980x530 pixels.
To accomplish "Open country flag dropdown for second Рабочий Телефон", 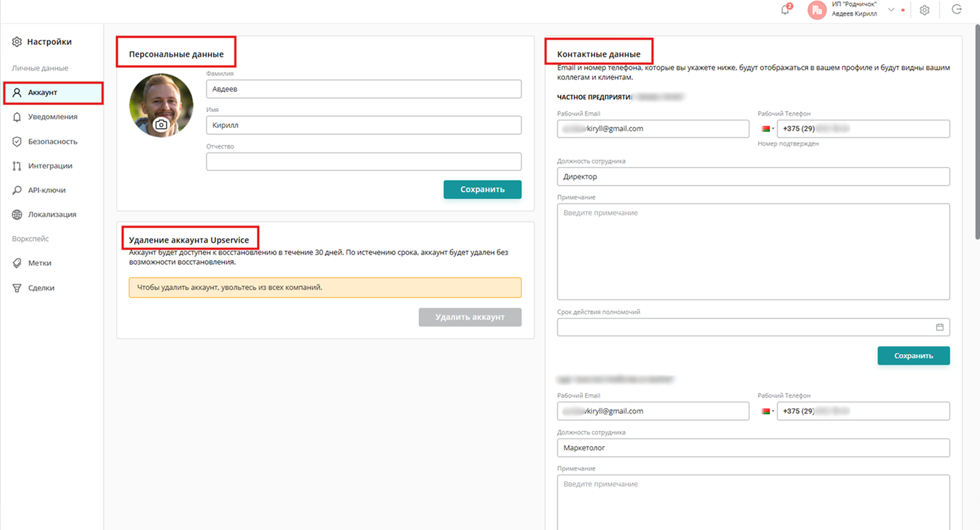I will point(767,411).
